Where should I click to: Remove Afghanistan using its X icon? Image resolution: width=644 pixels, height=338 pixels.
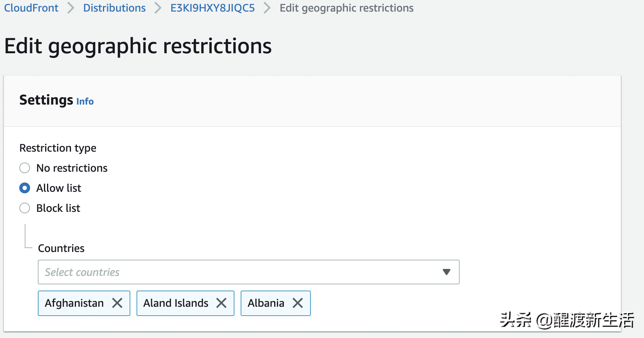117,303
